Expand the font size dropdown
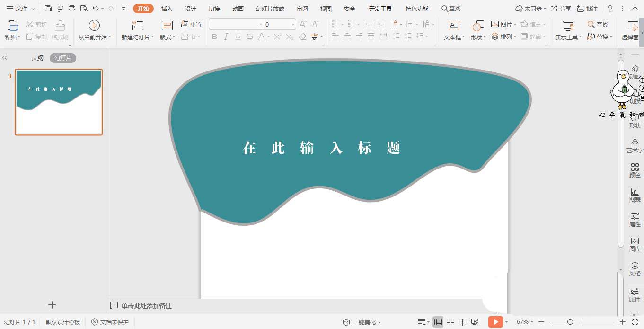 point(293,24)
